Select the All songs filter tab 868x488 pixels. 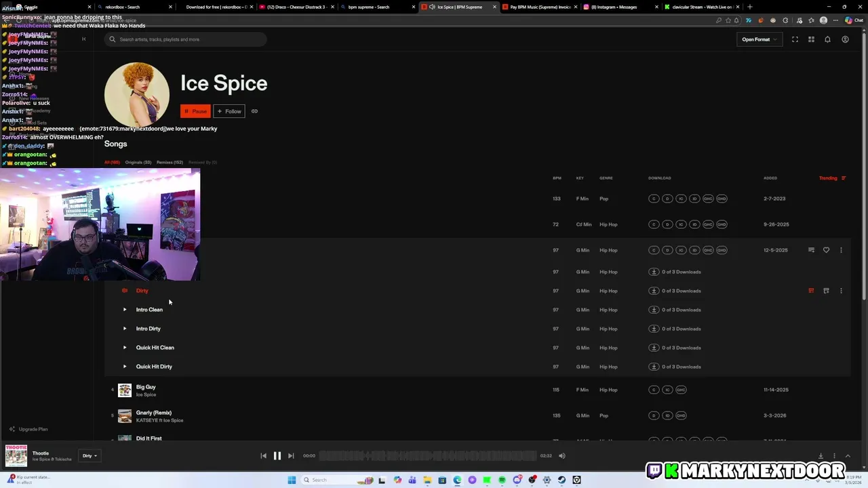point(112,163)
